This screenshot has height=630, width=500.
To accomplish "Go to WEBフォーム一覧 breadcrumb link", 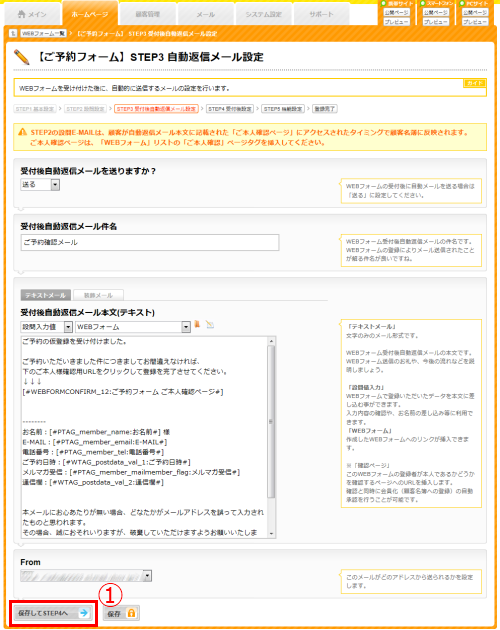I will click(43, 33).
